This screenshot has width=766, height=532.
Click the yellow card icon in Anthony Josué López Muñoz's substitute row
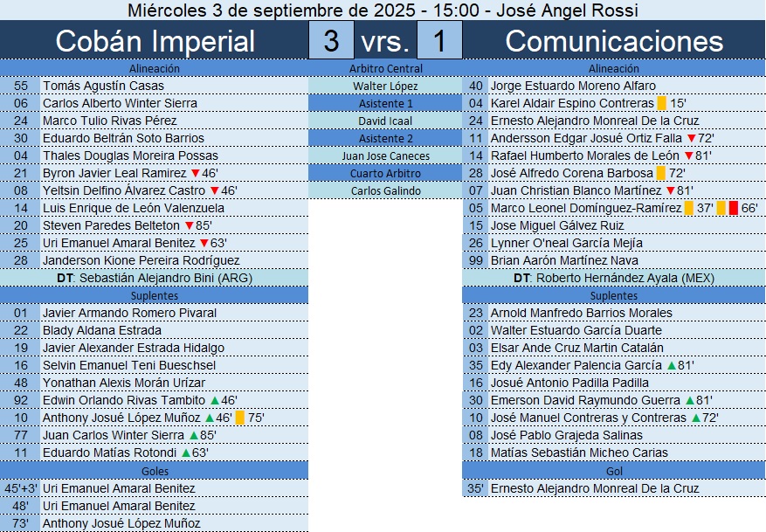239,418
